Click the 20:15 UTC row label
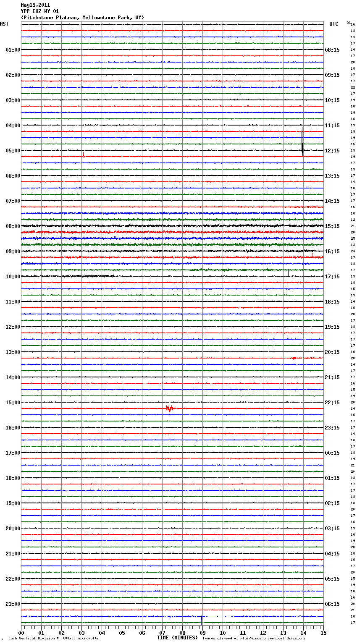Viewport: 357px width, 644px height. tap(332, 352)
